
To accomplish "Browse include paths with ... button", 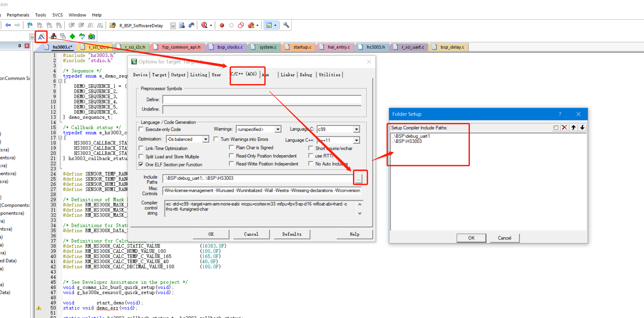I will click(359, 179).
